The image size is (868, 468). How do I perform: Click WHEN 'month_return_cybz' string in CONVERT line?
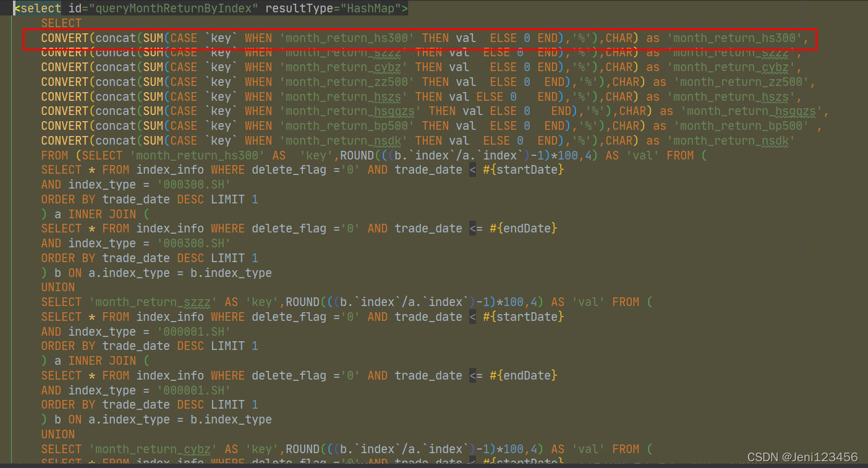tap(343, 67)
